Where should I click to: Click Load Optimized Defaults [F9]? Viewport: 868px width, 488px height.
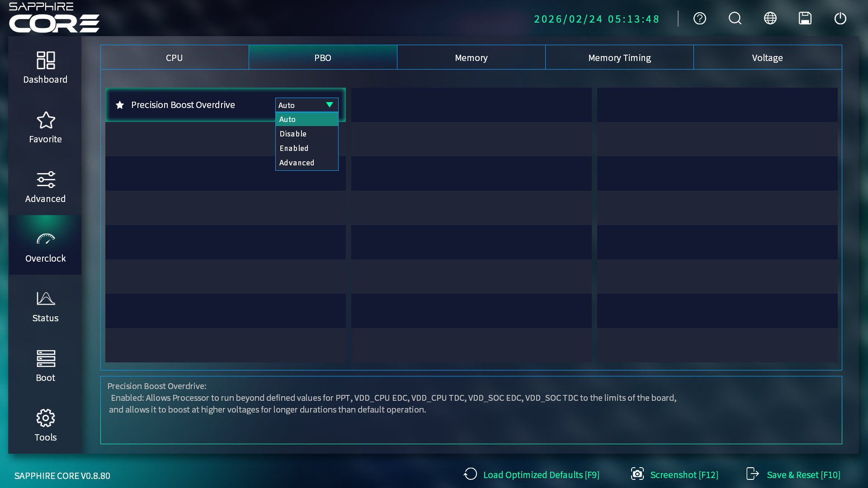click(532, 474)
